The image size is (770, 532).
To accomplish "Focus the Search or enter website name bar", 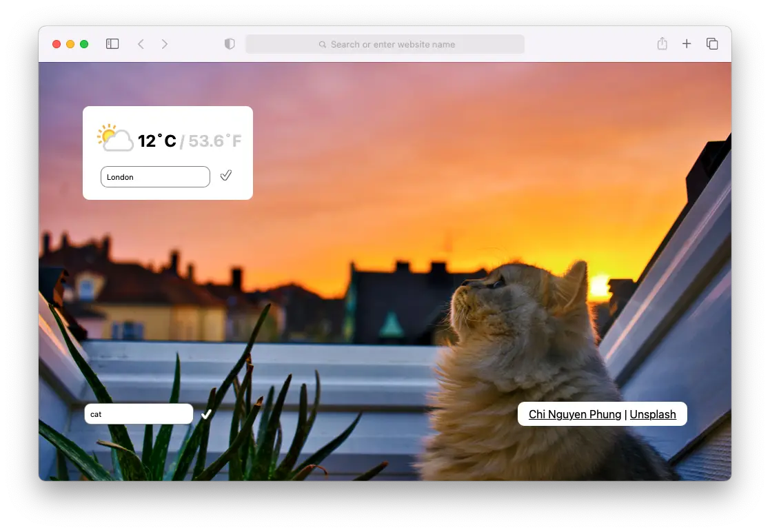I will pos(385,44).
